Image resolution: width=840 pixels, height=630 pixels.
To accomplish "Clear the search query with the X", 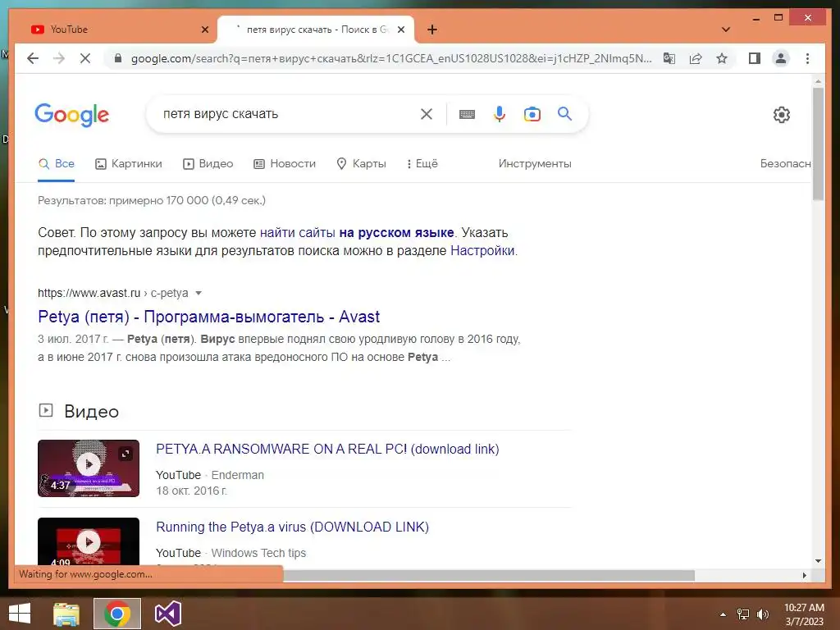I will click(427, 114).
